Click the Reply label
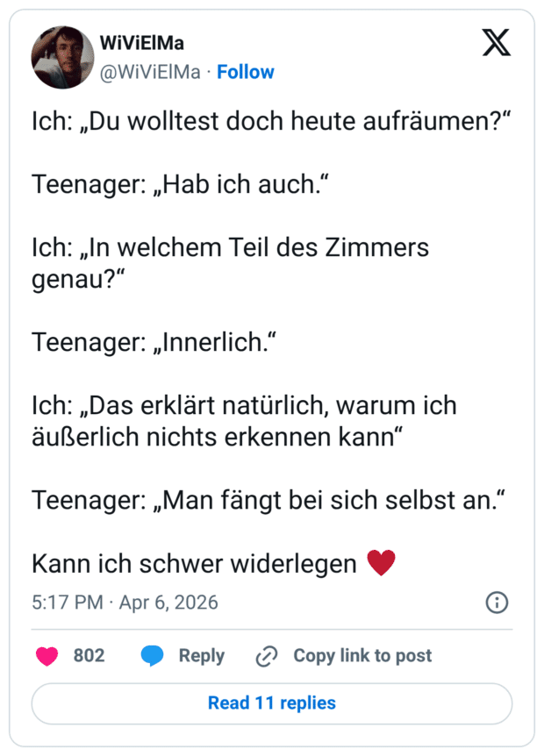 [x=202, y=656]
